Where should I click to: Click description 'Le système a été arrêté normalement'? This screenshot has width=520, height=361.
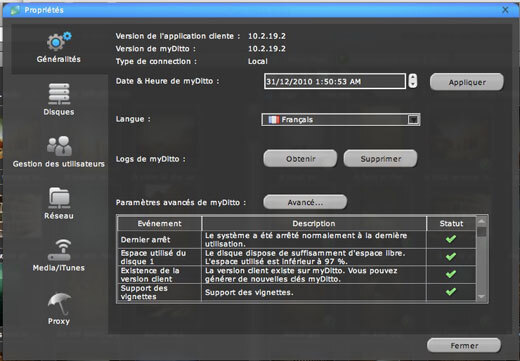click(x=314, y=239)
